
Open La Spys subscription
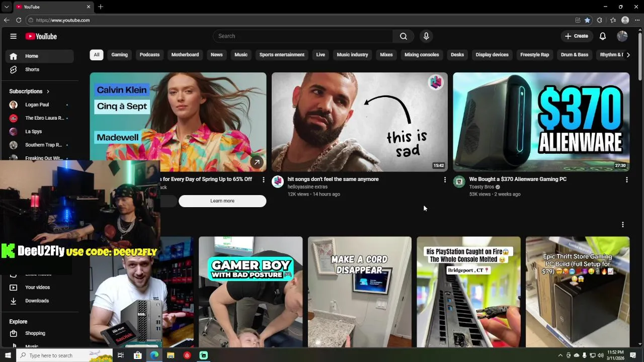(x=40, y=132)
